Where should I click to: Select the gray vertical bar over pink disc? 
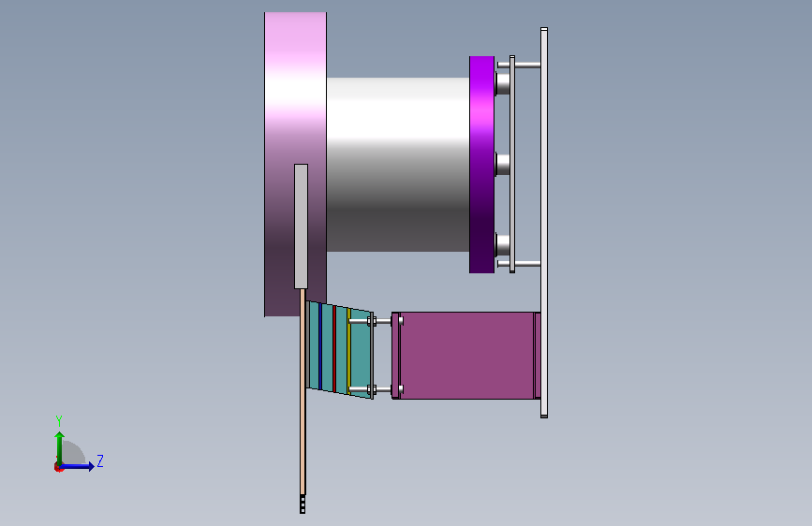coord(301,226)
